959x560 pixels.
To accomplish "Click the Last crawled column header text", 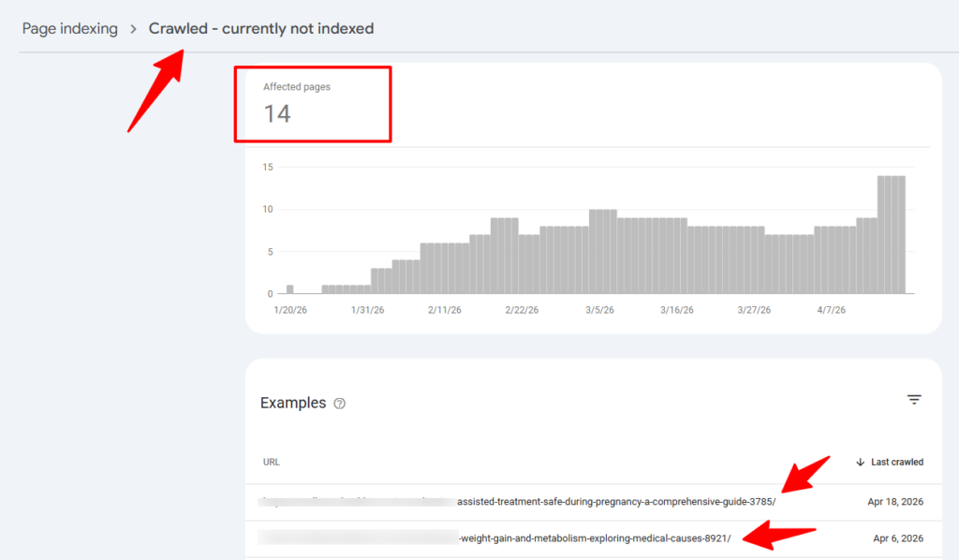I will pos(896,462).
